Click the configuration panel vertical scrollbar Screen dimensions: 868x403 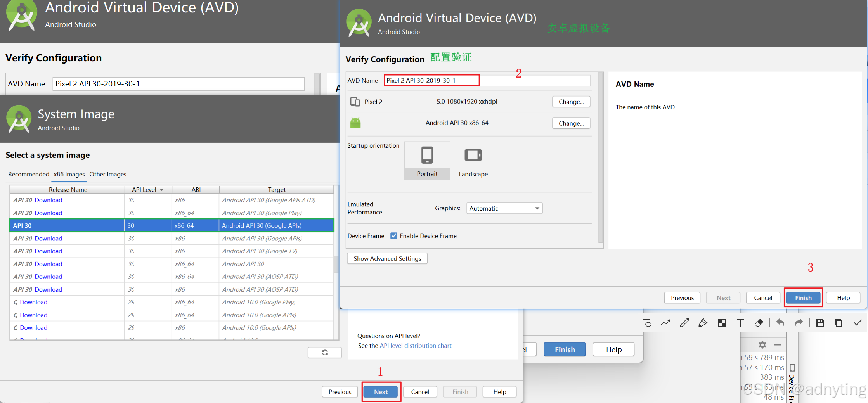point(601,157)
